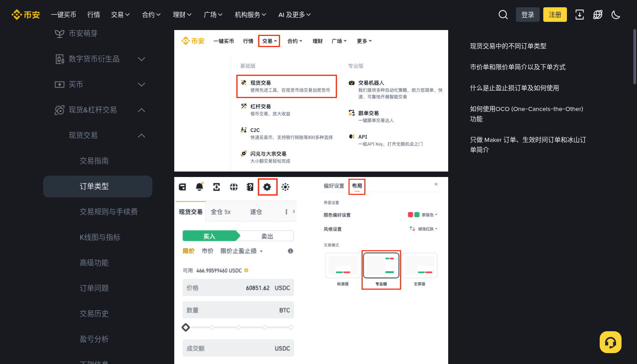
Task: Click the page vertical scrollbar
Action: [x=635, y=56]
